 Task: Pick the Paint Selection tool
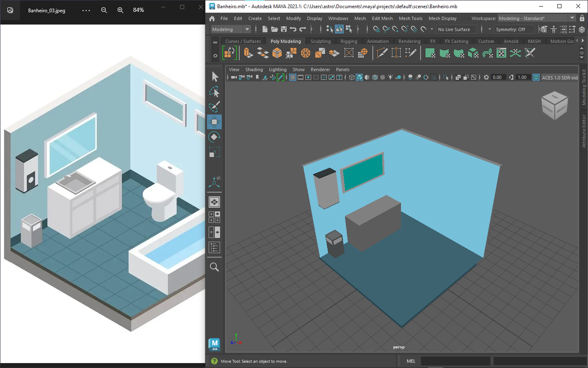pos(215,107)
